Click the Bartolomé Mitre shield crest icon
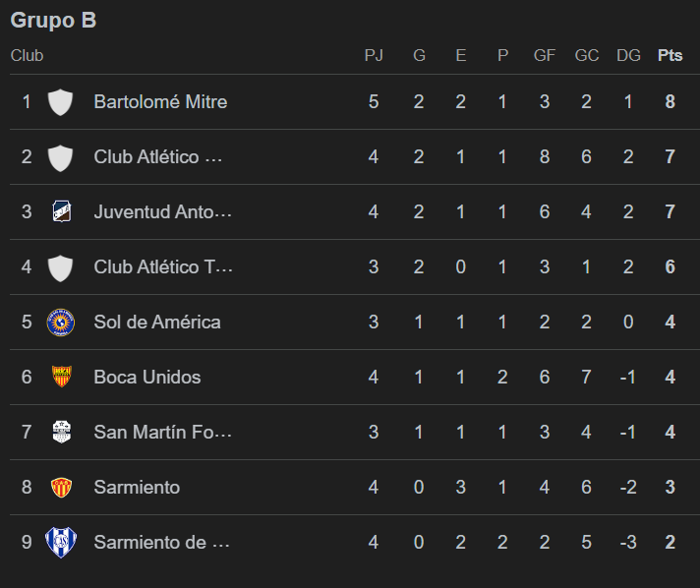 click(x=61, y=102)
